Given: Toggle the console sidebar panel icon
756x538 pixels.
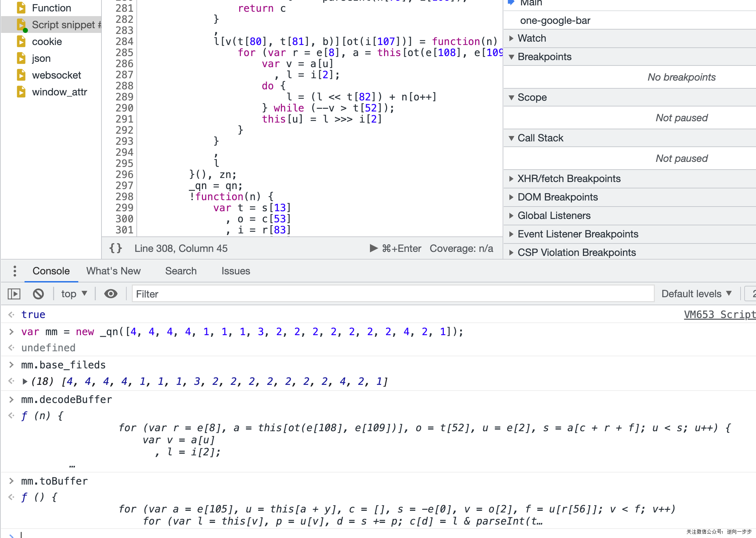Looking at the screenshot, I should click(x=14, y=294).
